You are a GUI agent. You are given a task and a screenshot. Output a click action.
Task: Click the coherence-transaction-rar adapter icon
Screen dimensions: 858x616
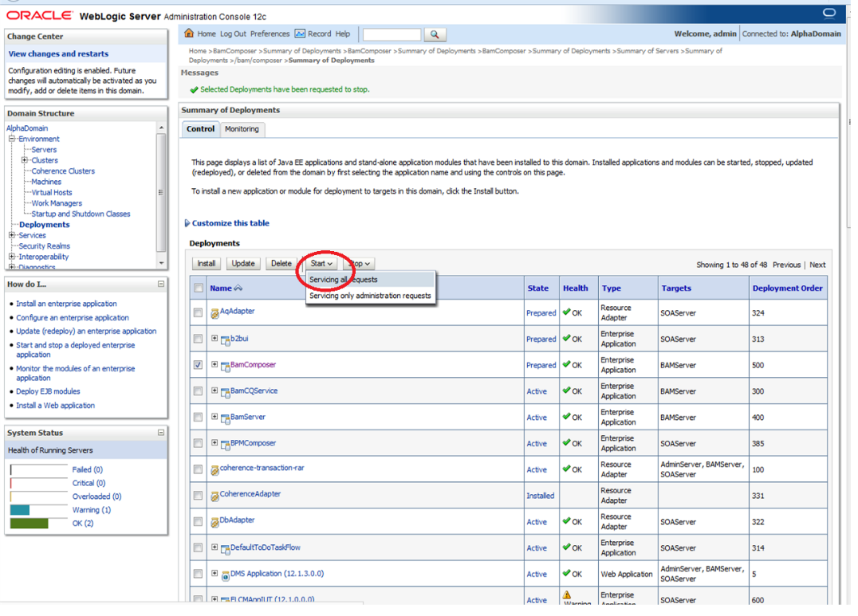[x=215, y=470]
